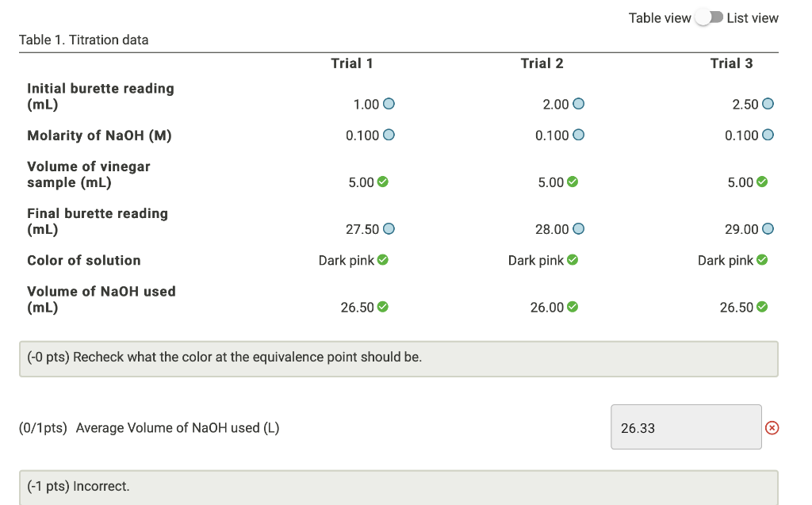This screenshot has height=505, width=812.
Task: Click the blue info icon beside Trial 3 final burette reading
Action: pos(768,228)
